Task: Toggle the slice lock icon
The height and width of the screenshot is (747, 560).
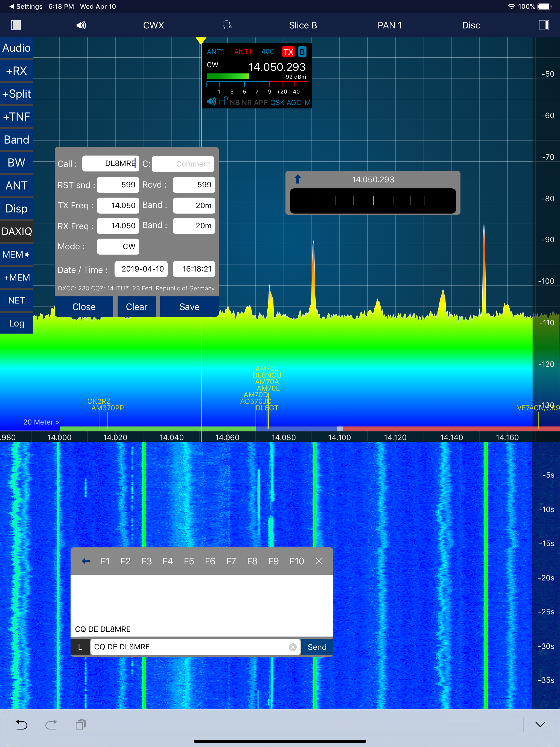Action: coord(223,101)
